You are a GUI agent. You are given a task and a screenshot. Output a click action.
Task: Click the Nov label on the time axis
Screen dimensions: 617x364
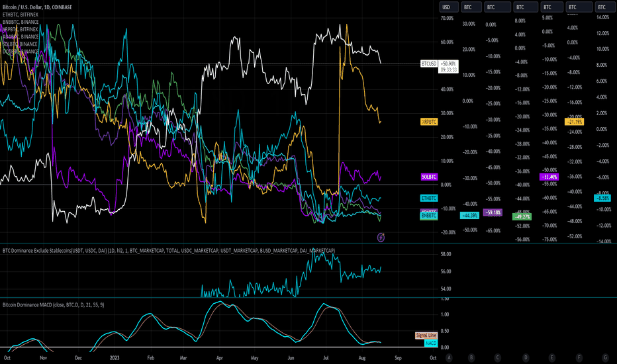(x=43, y=358)
